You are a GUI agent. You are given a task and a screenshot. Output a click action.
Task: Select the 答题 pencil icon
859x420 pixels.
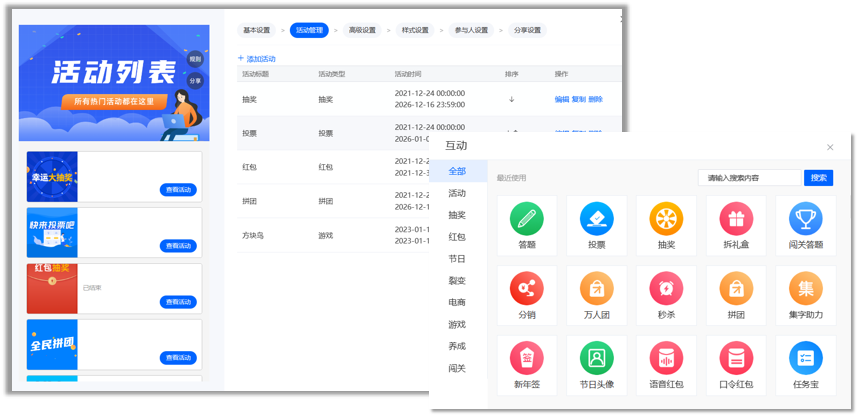pos(526,218)
